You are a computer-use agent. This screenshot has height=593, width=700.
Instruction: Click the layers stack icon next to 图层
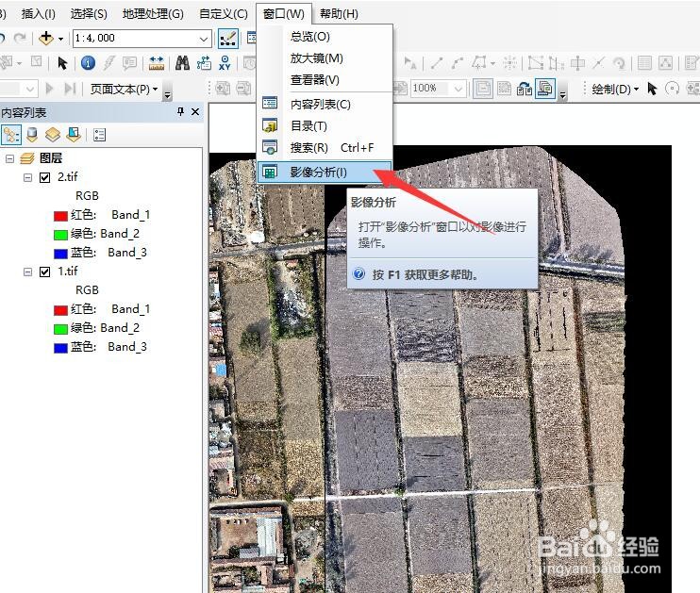coord(27,158)
